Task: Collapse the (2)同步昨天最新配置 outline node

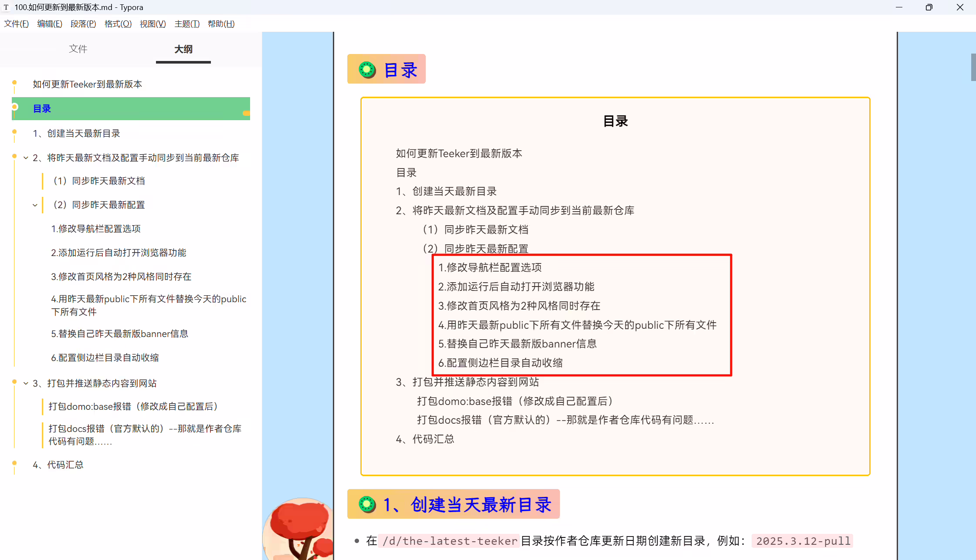Action: 35,205
